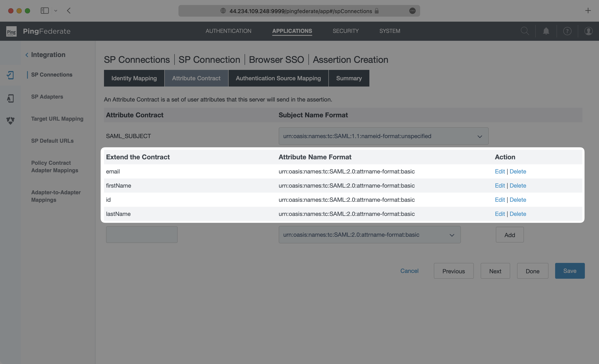Select the SP Connections sidebar icon
599x364 pixels.
pos(10,75)
